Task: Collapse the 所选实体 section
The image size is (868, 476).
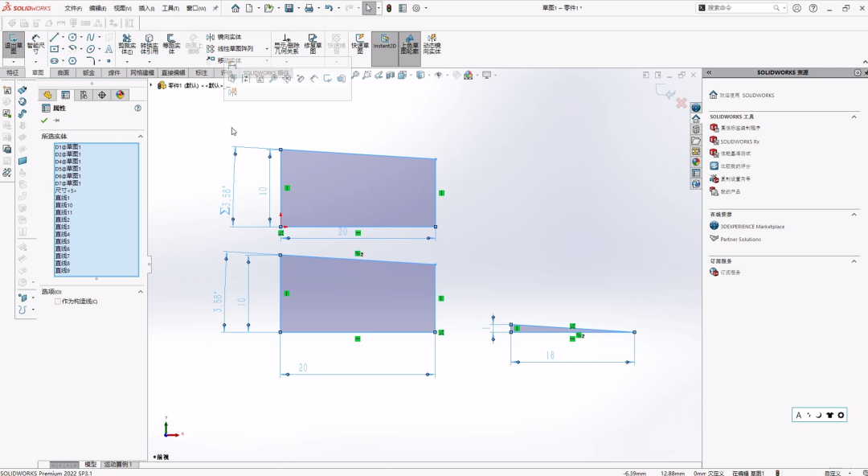Action: click(x=141, y=137)
